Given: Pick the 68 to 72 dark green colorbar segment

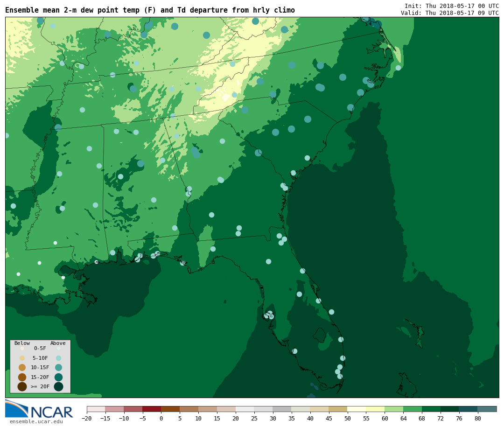Looking at the screenshot, I should tap(431, 409).
